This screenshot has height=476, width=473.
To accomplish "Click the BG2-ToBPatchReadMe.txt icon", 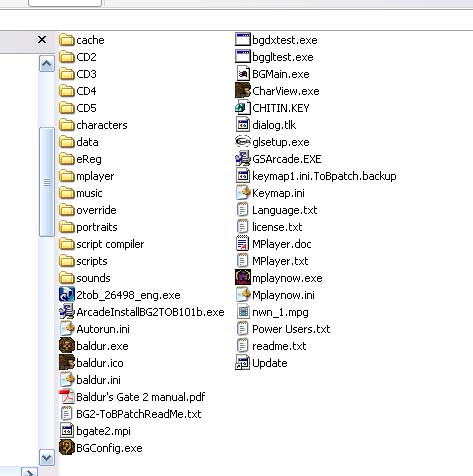I will tap(67, 414).
